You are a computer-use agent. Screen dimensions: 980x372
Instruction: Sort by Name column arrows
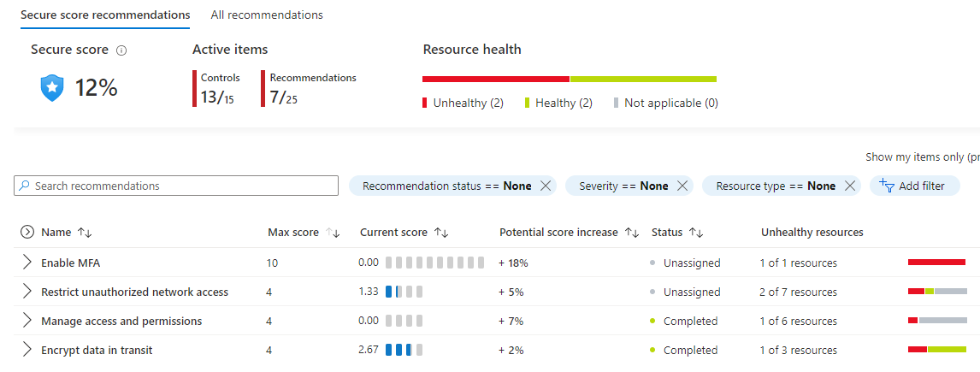(85, 233)
